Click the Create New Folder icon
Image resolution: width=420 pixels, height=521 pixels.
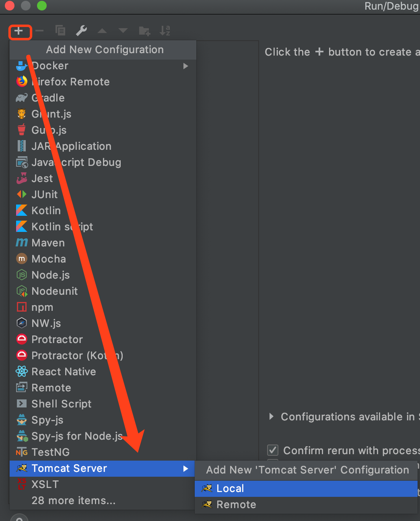[144, 31]
